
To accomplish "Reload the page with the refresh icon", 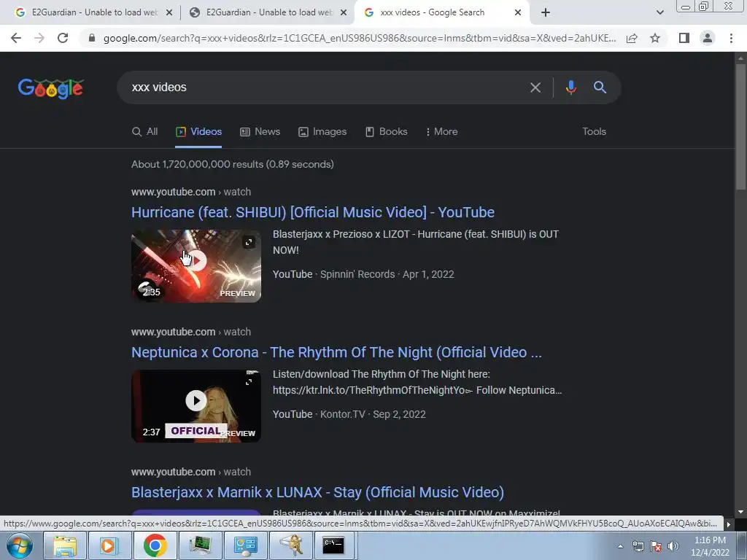I will 63,38.
